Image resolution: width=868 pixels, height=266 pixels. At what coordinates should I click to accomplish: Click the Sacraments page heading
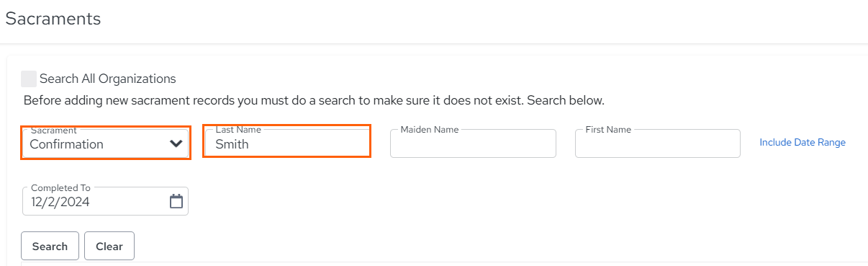pyautogui.click(x=53, y=19)
